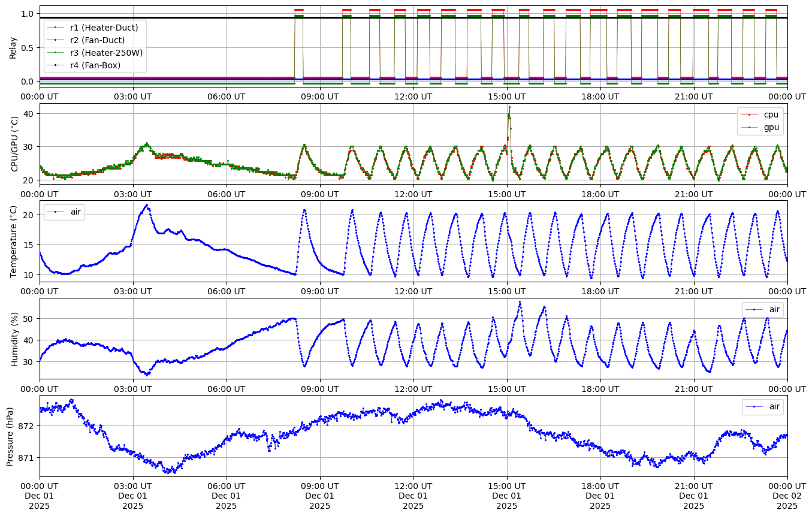
Task: Click the r1 (Heater-Duct) legend entry
Action: tap(104, 27)
